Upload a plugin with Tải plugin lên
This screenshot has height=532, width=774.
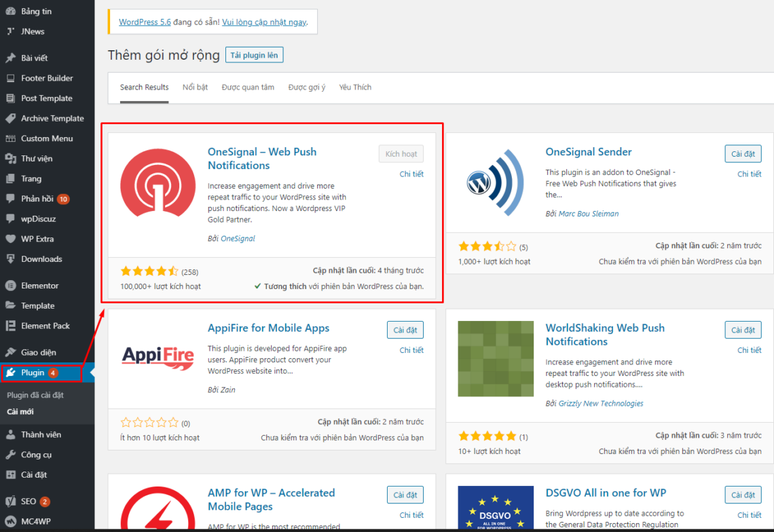pos(254,54)
